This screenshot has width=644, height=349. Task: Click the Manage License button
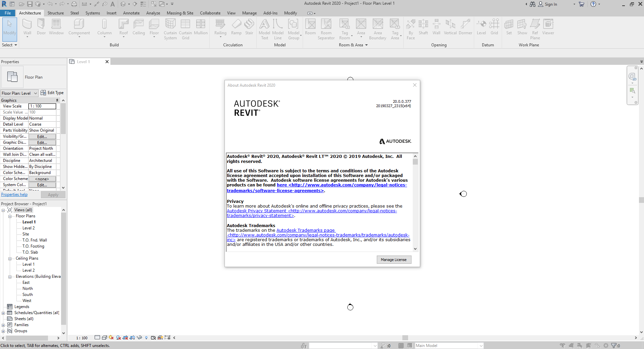[394, 260]
